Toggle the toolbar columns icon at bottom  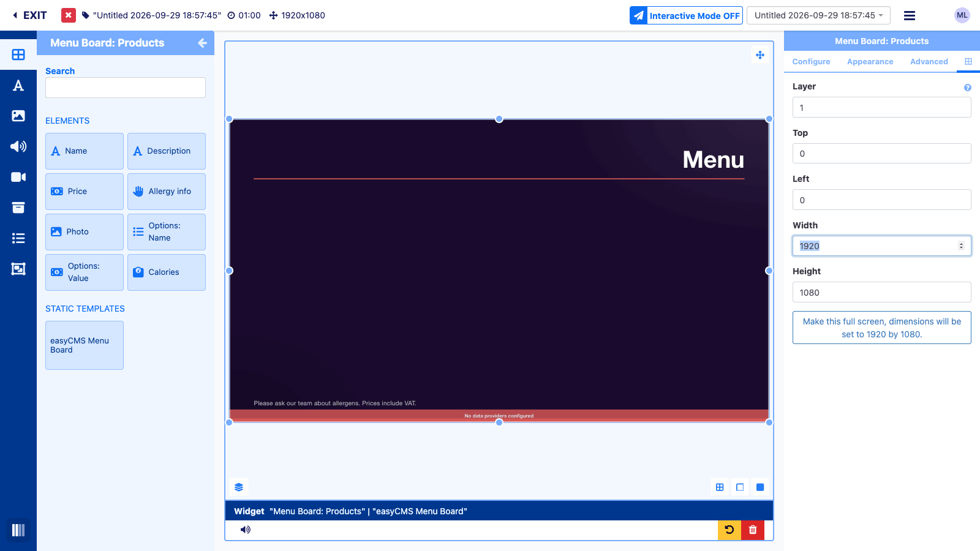18,530
